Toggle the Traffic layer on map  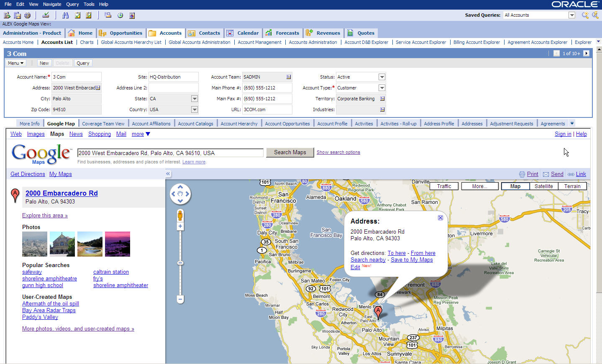tap(444, 186)
